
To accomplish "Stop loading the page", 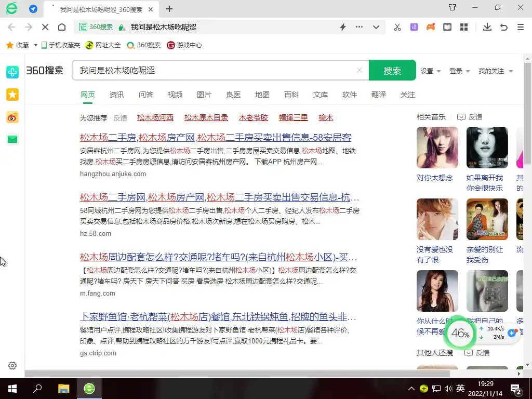I will 45,27.
